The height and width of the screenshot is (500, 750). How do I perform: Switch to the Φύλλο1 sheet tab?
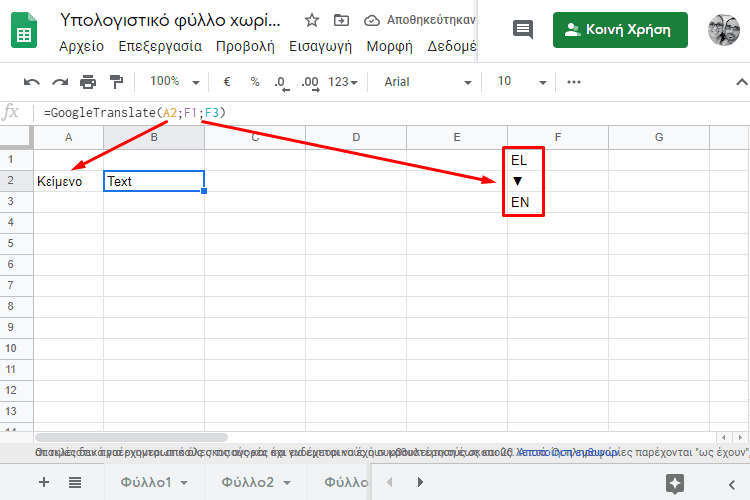tap(146, 482)
